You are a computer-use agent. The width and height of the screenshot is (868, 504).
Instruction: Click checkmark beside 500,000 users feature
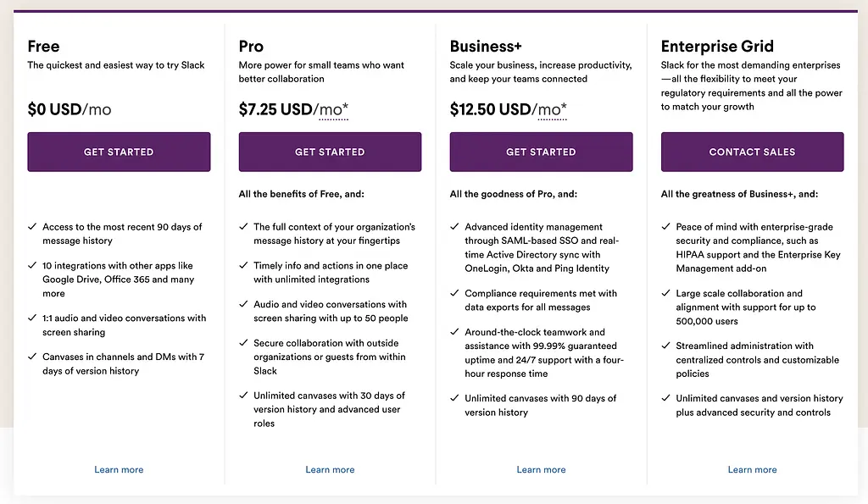[x=665, y=293]
